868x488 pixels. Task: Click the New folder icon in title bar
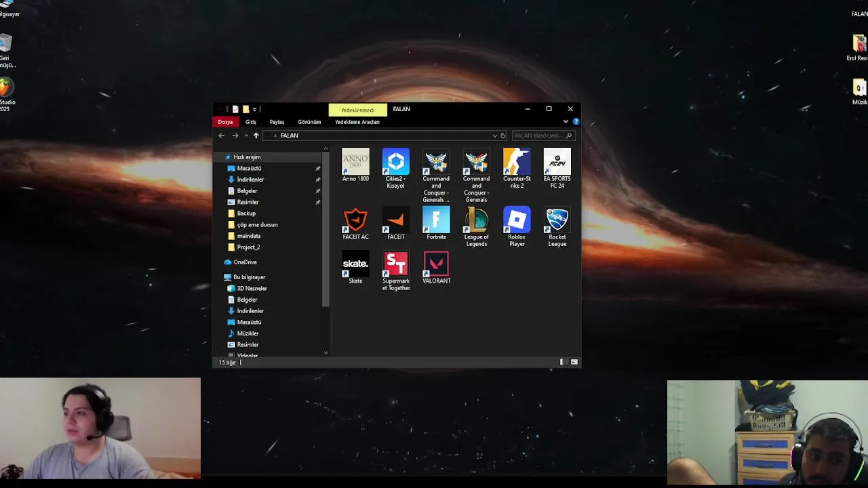coord(245,109)
